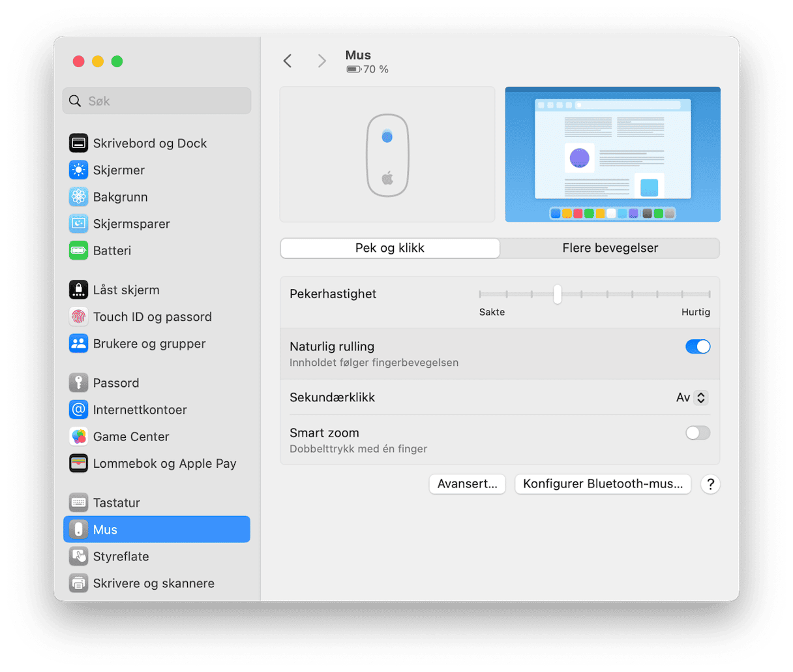Select Lommebok og Apple Pay label
This screenshot has height=672, width=793.
[164, 463]
